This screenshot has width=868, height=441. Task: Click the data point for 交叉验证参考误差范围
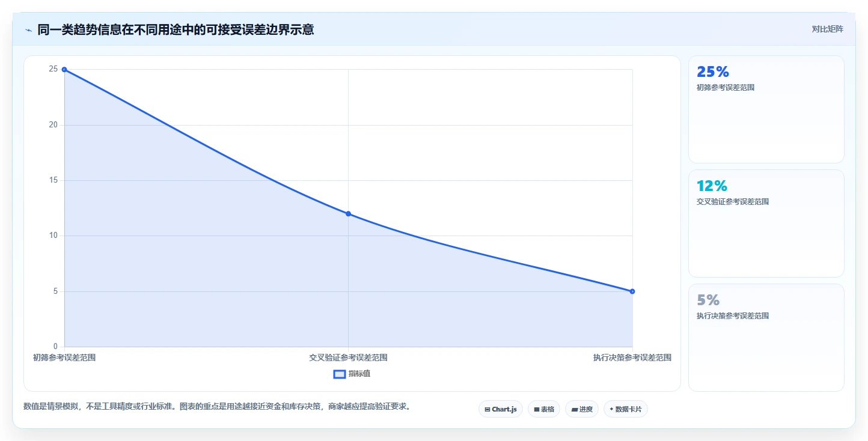[x=348, y=214]
